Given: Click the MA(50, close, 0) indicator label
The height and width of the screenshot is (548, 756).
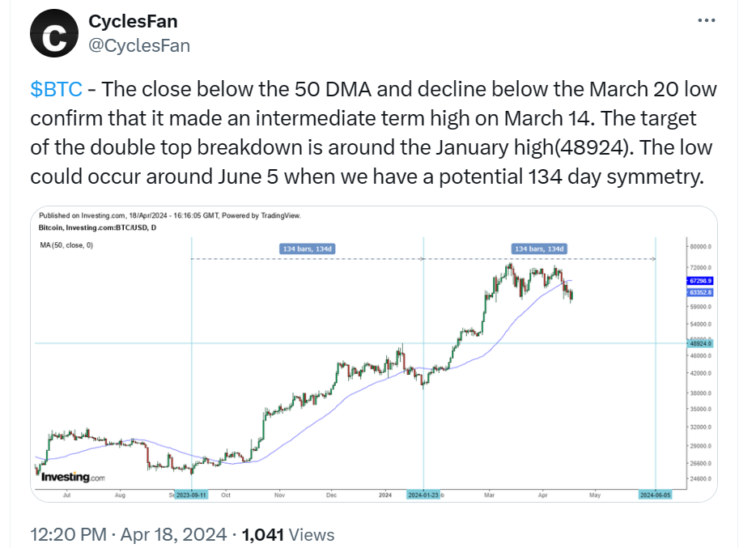Looking at the screenshot, I should tap(66, 244).
